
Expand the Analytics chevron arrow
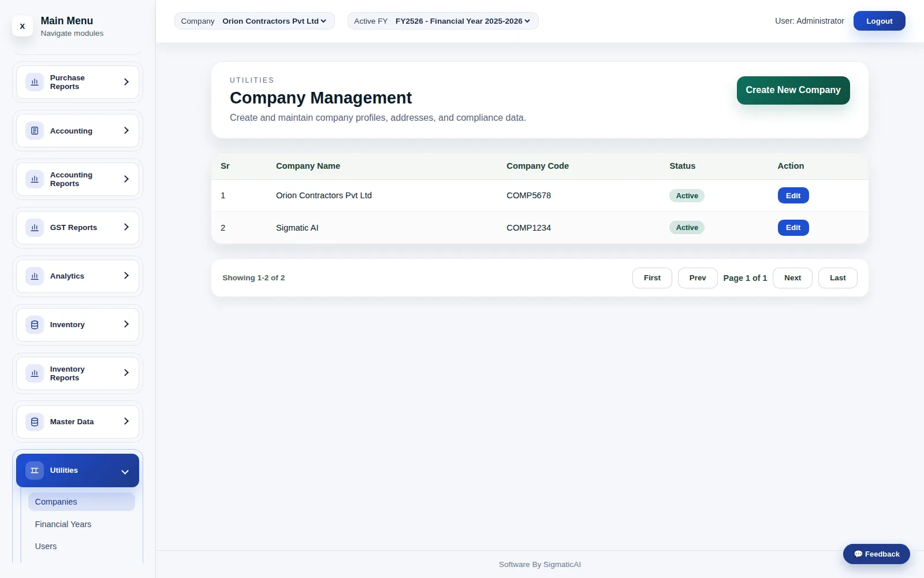tap(126, 276)
